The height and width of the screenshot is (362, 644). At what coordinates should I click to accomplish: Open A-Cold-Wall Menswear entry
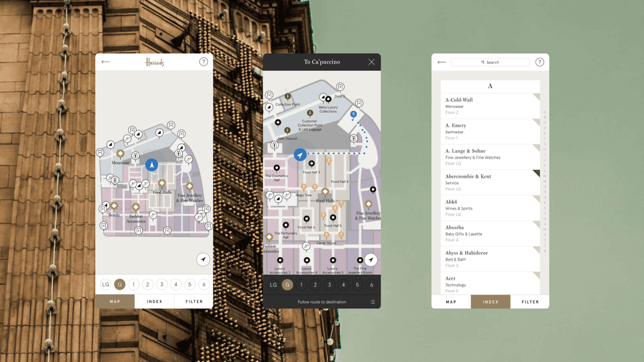point(490,106)
